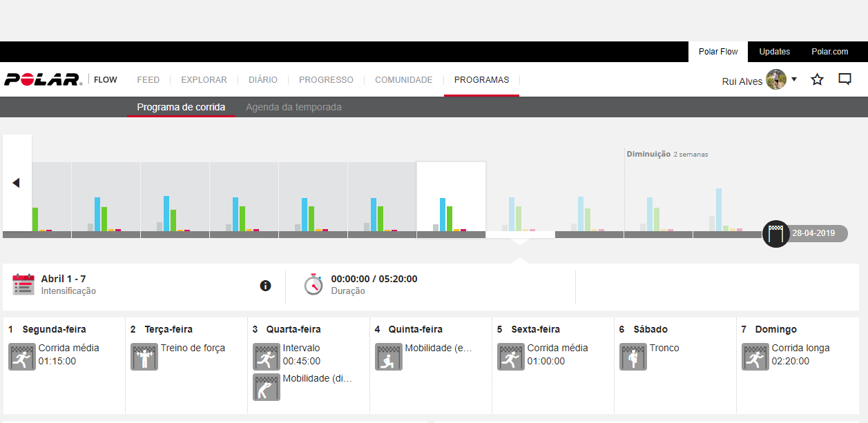Open Tuesday's Treino de força workout icon
This screenshot has height=423, width=868.
coord(144,357)
